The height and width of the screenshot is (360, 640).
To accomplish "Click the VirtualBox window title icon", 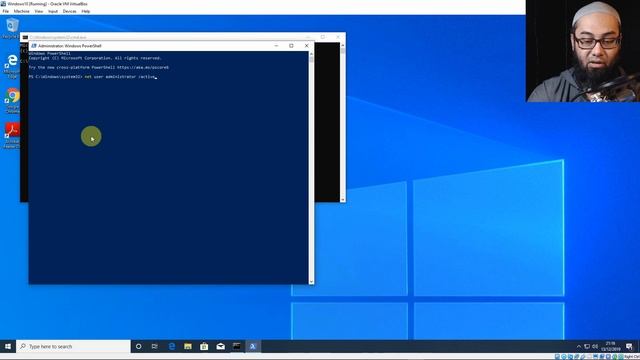I will (3, 4).
